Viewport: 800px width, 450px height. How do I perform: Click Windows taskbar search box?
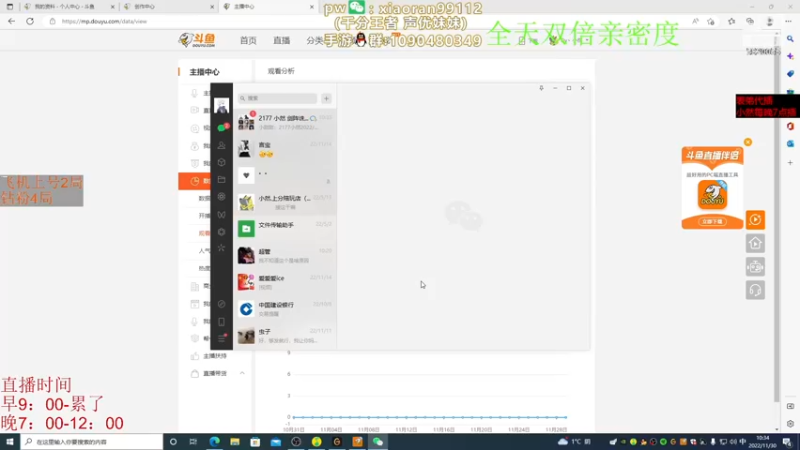coord(92,442)
